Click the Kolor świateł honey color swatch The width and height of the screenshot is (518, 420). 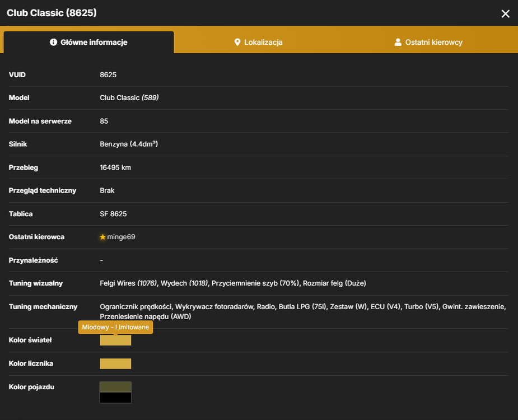[115, 340]
